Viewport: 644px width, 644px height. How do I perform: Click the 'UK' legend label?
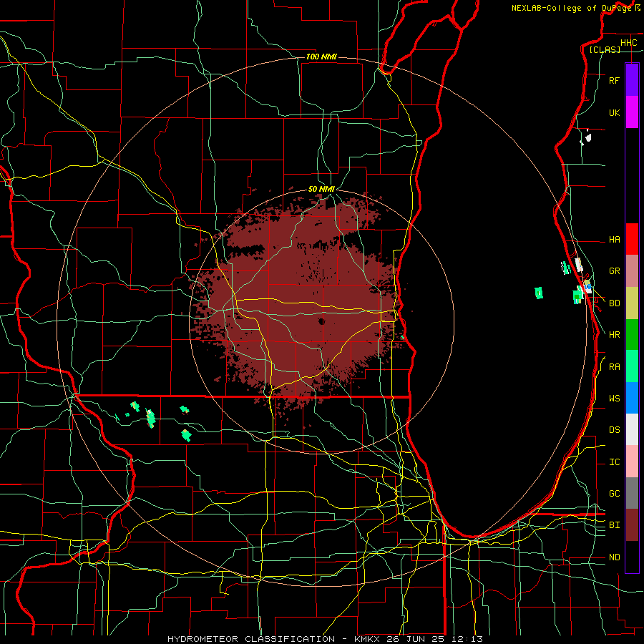point(614,113)
